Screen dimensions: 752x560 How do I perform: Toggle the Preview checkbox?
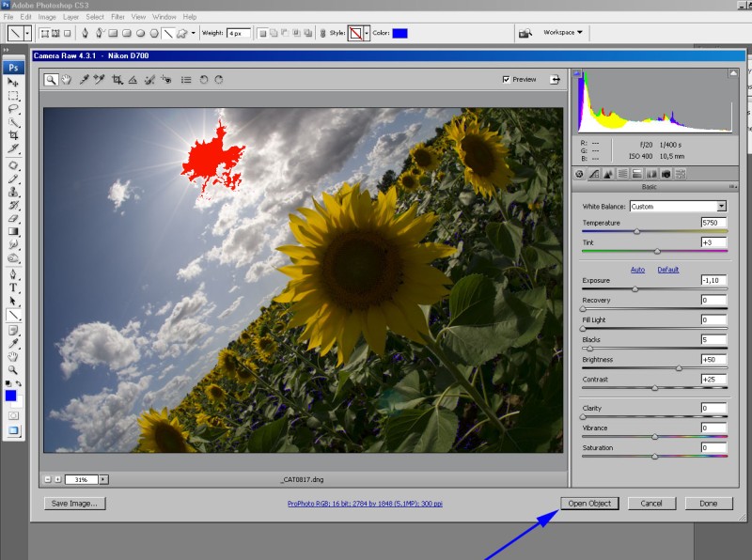(x=506, y=80)
